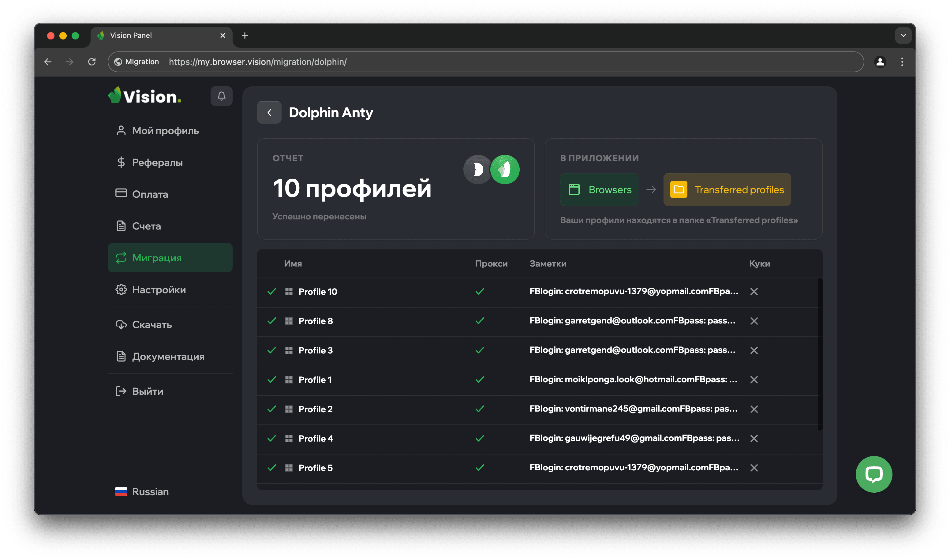Click the Vision logo in sidebar

pos(144,96)
